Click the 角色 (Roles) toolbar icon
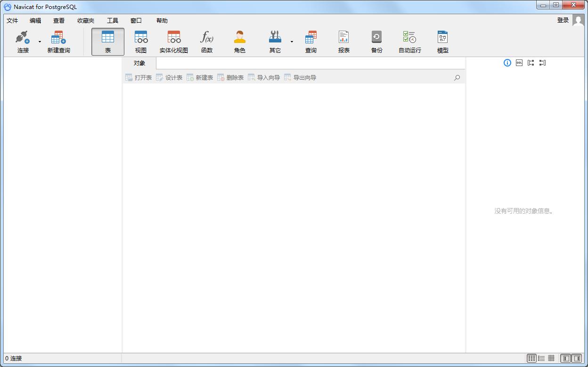588x367 pixels. [240, 42]
